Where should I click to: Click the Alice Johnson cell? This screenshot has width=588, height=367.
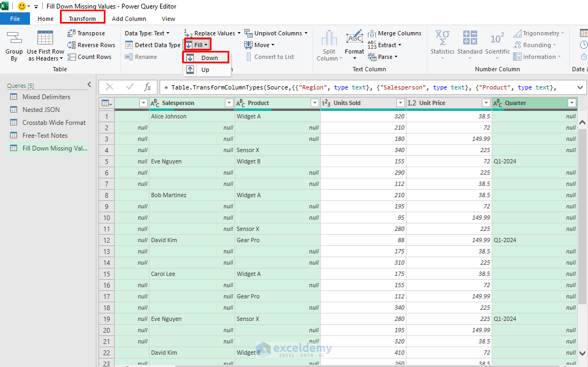click(x=192, y=116)
